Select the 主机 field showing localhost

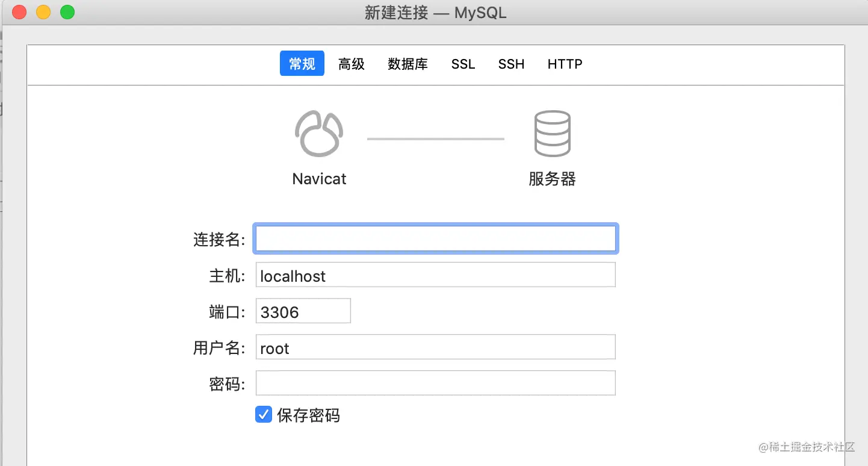click(435, 275)
